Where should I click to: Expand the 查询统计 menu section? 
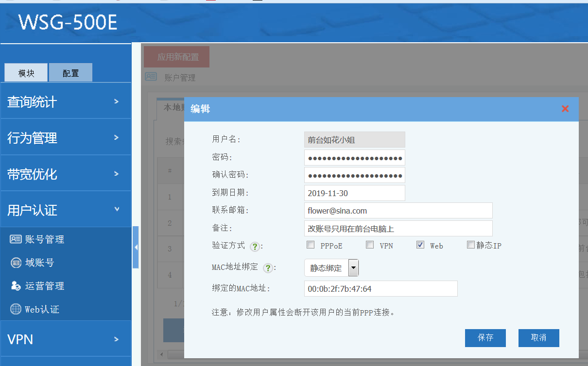[66, 101]
